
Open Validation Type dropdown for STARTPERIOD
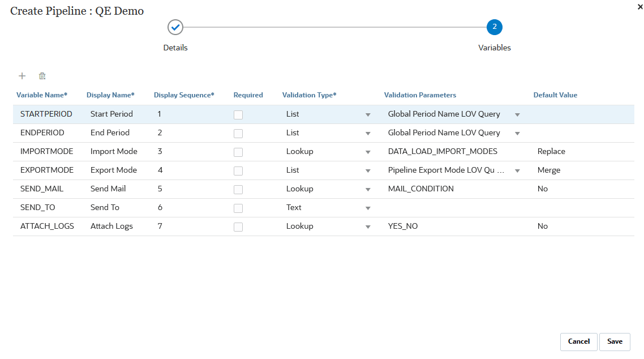[x=368, y=114]
